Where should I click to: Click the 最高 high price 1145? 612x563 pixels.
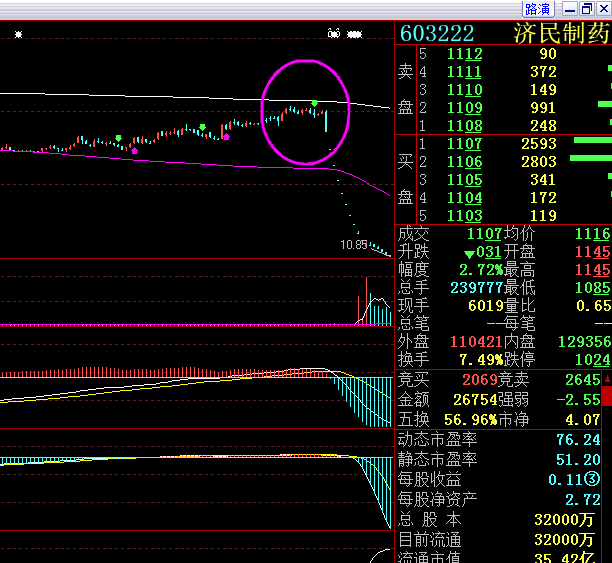pos(592,270)
